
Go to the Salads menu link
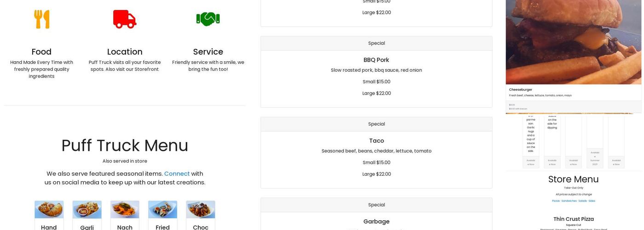[582, 201]
